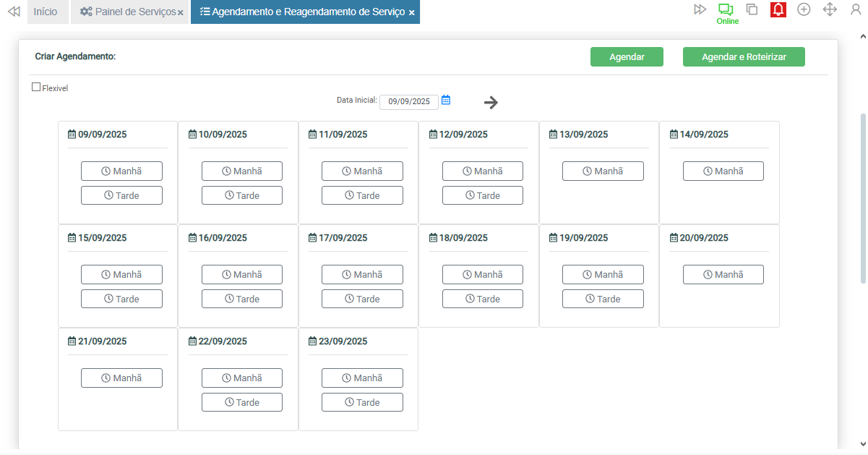Click the fast-forward double-arrow icon
The image size is (868, 455).
(x=700, y=9)
